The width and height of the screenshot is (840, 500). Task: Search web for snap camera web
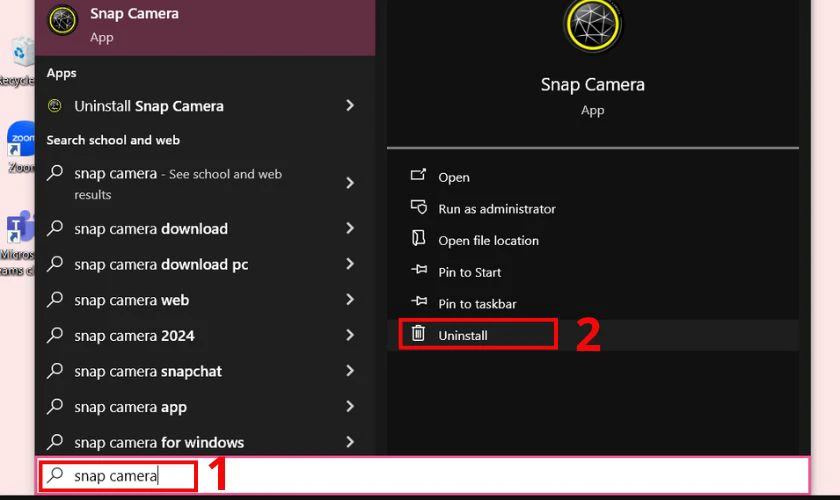pyautogui.click(x=205, y=300)
